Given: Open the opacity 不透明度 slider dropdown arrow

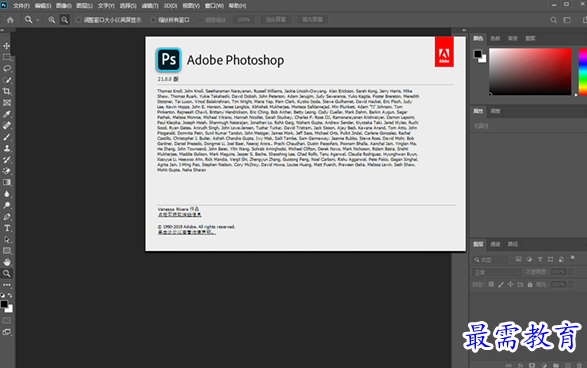Looking at the screenshot, I should click(x=571, y=272).
